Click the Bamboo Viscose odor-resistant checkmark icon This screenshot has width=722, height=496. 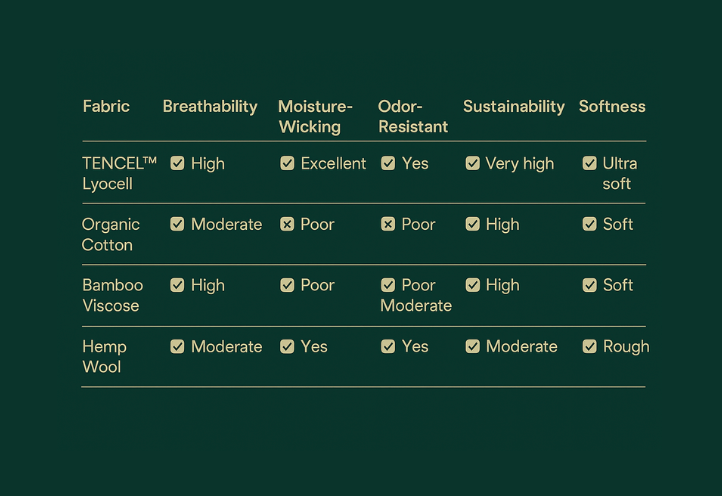tap(388, 285)
